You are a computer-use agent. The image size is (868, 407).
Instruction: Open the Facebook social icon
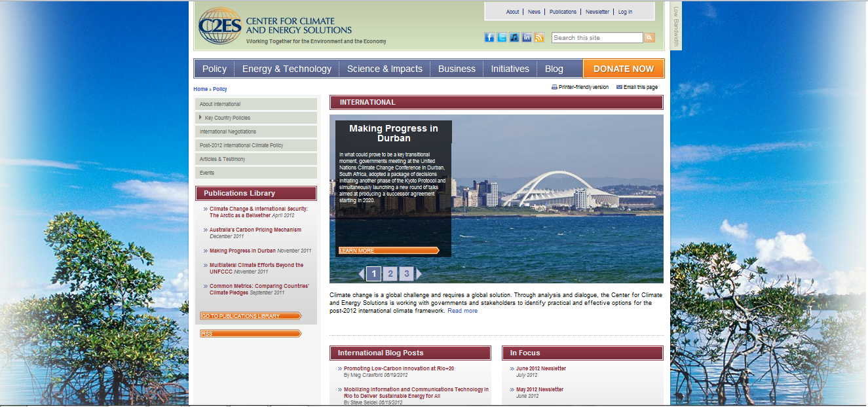tap(489, 37)
